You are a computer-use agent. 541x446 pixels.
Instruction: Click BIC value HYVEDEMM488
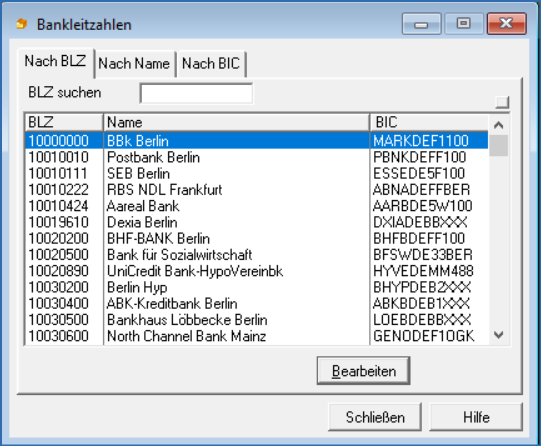click(423, 271)
